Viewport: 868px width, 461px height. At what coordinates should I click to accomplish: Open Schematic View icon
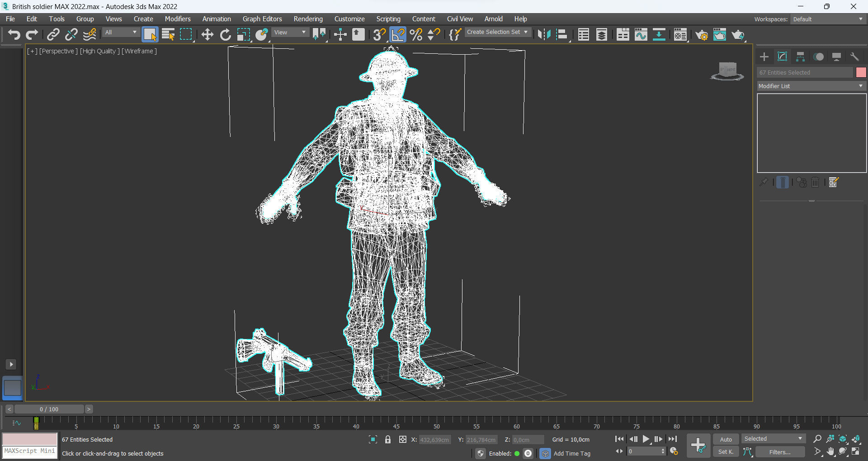659,35
